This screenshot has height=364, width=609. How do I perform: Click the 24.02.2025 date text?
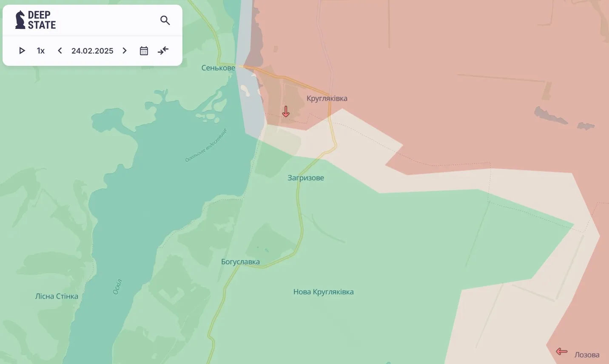(92, 51)
